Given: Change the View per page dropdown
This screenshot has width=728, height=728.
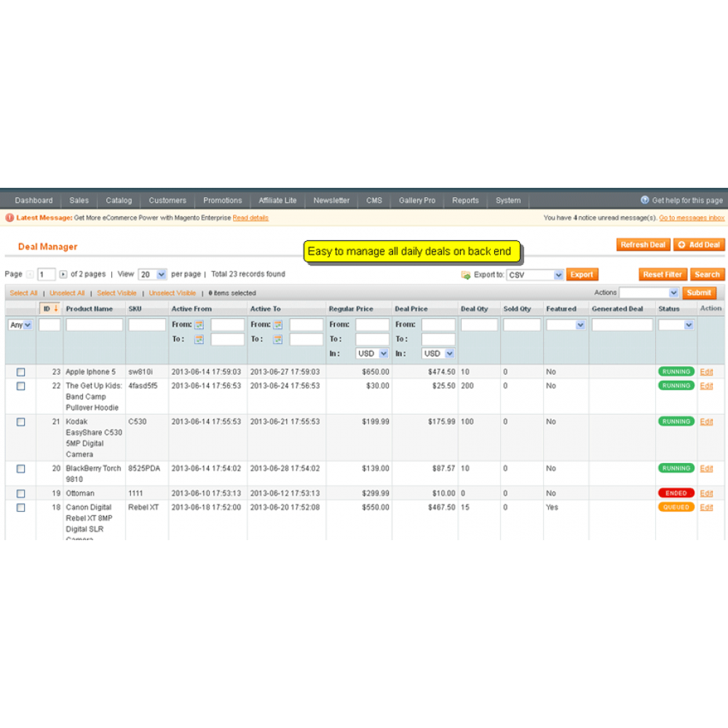Looking at the screenshot, I should click(x=152, y=274).
